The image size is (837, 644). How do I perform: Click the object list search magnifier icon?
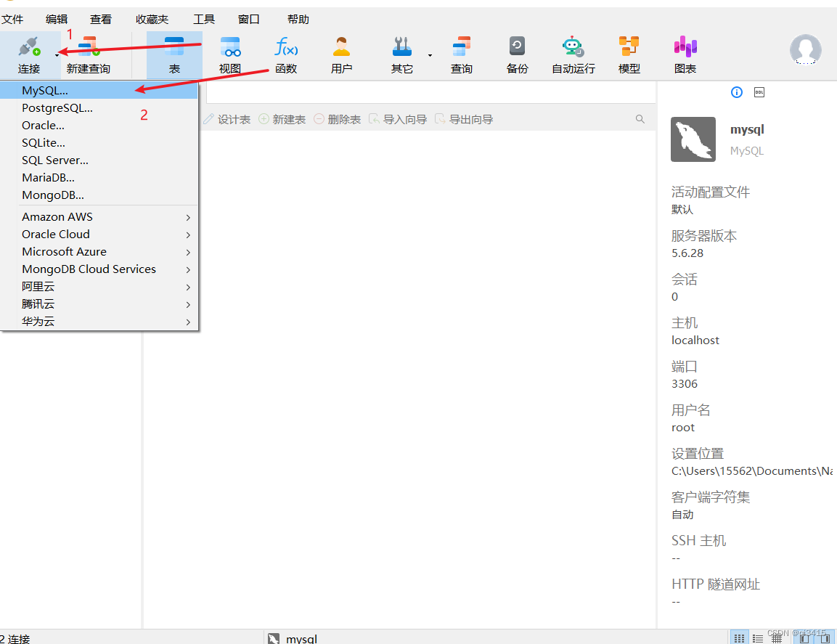pos(640,119)
